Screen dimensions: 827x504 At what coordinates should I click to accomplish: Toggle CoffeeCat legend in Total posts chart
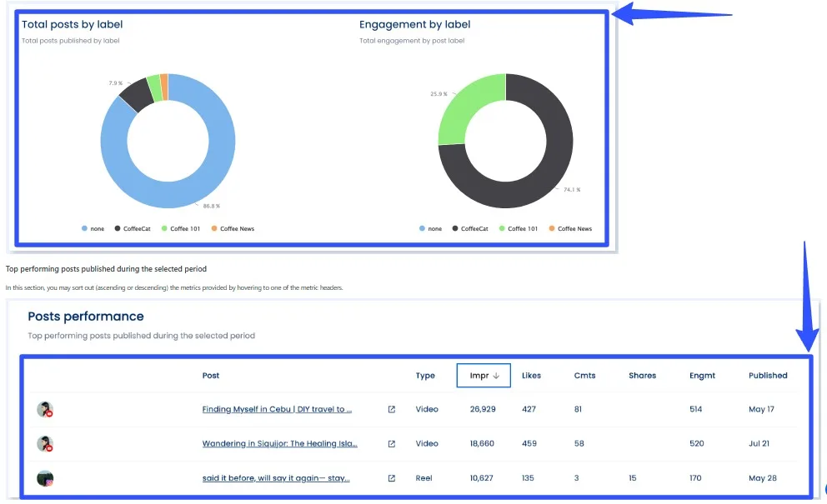click(134, 228)
